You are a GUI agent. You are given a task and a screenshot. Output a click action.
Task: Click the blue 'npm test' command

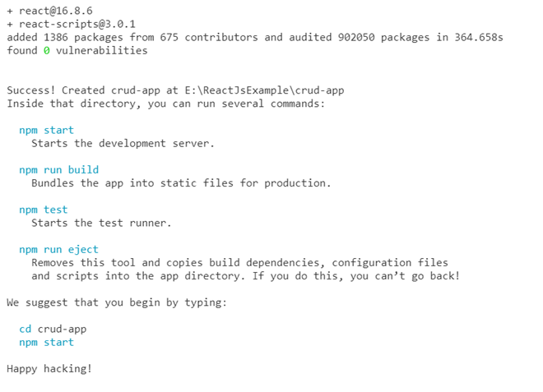pos(44,210)
